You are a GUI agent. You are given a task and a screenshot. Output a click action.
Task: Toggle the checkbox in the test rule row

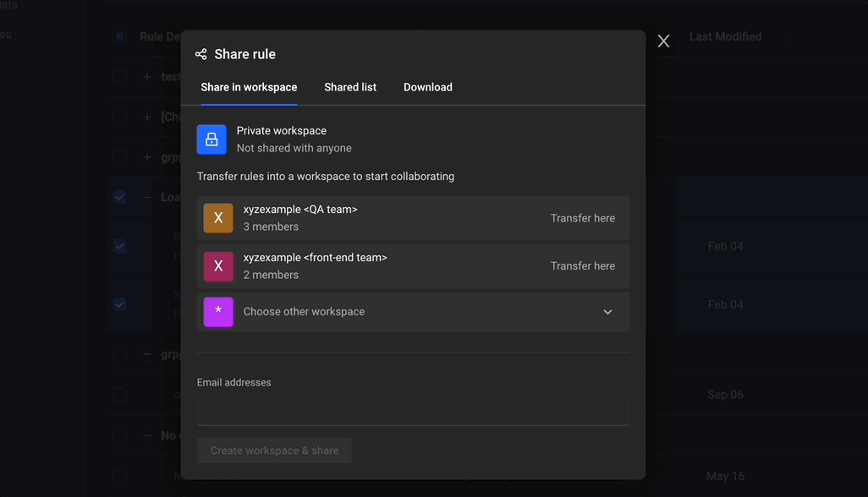click(x=119, y=77)
